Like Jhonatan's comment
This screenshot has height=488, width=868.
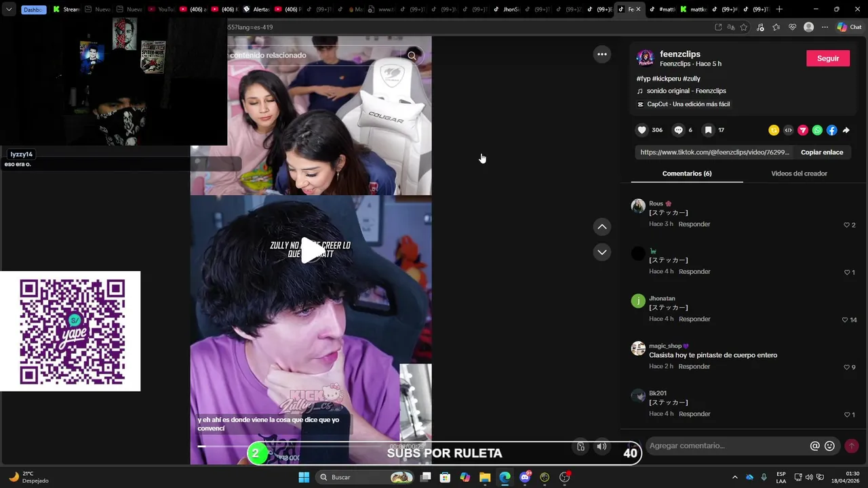[x=845, y=320]
